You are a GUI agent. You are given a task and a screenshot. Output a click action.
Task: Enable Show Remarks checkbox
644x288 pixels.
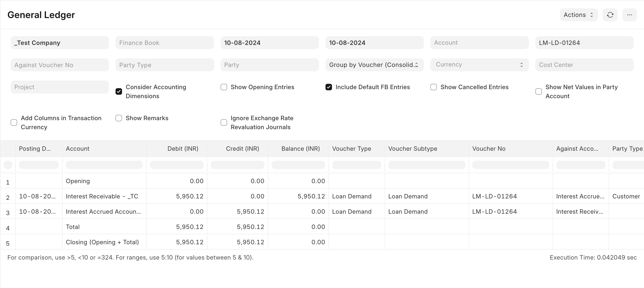pyautogui.click(x=119, y=118)
